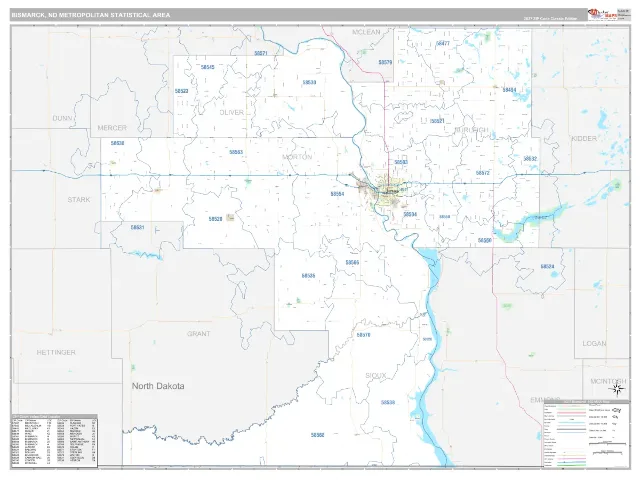Click ZIP code 58530
This screenshot has width=640, height=480.
coord(309,82)
